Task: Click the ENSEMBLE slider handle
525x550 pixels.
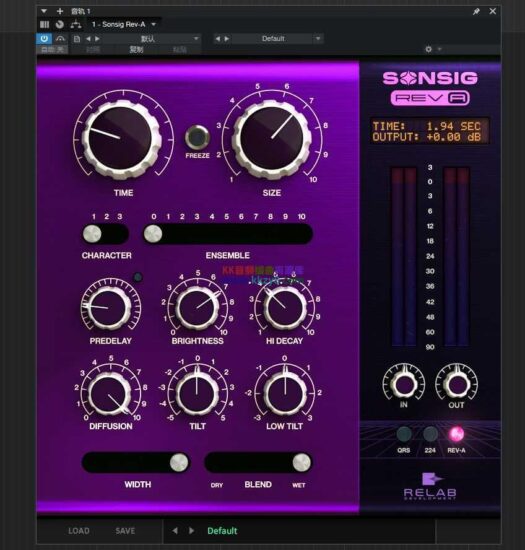Action: 153,234
